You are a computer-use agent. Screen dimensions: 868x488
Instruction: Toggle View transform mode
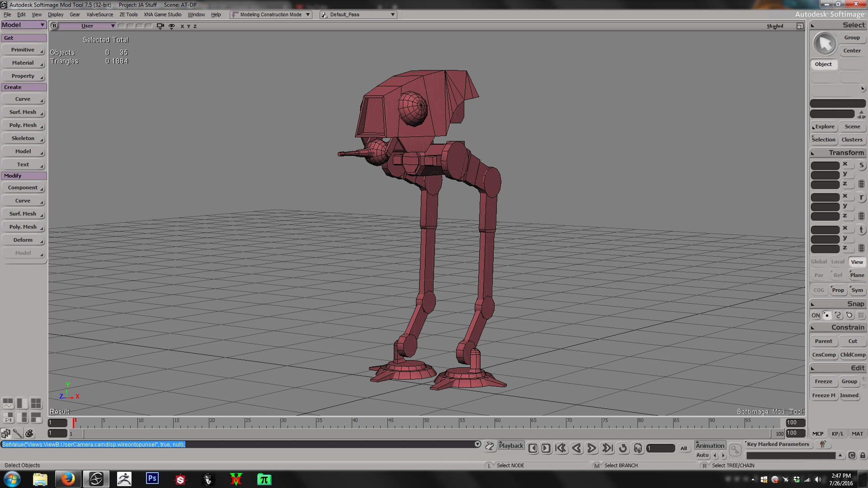pyautogui.click(x=857, y=262)
